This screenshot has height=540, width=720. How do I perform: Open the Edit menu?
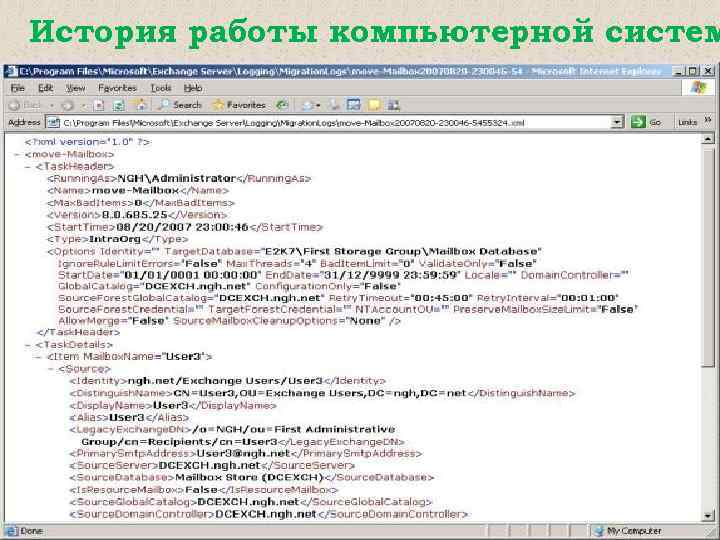[45, 88]
